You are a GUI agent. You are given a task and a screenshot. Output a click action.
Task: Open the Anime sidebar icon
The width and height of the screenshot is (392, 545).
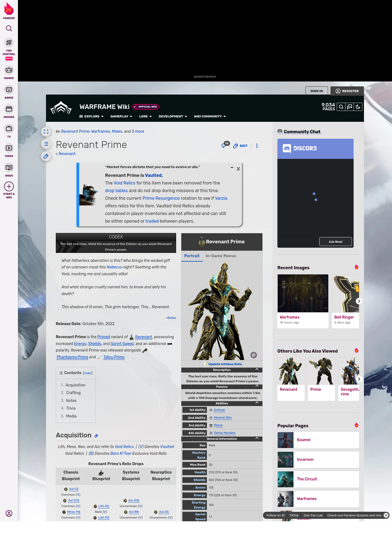coord(9,90)
